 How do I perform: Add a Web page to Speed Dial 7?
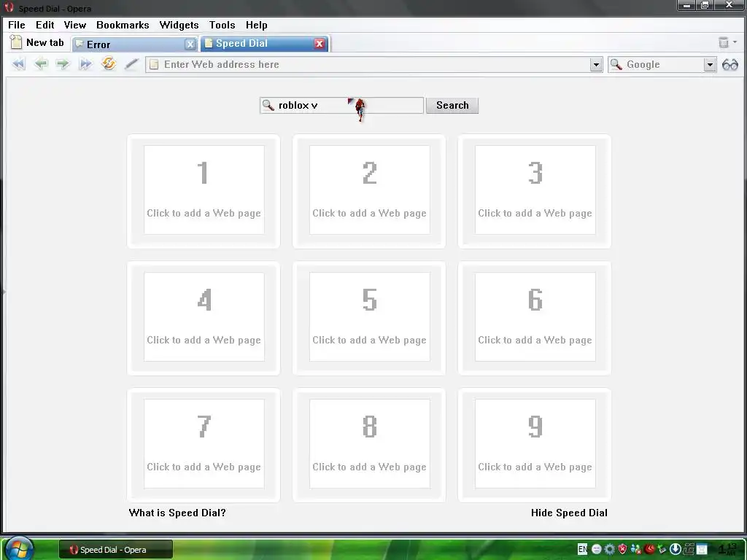point(204,444)
